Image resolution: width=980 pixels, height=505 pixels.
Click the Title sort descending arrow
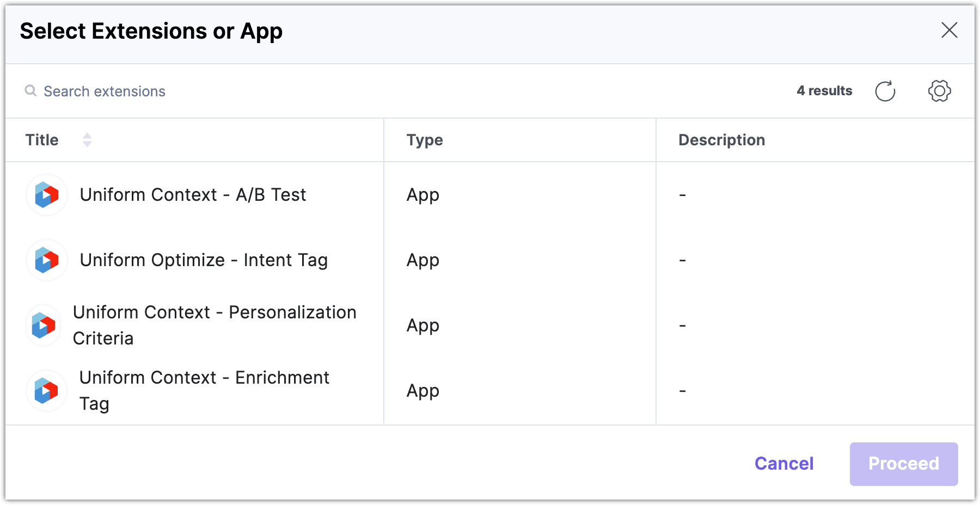[x=87, y=144]
